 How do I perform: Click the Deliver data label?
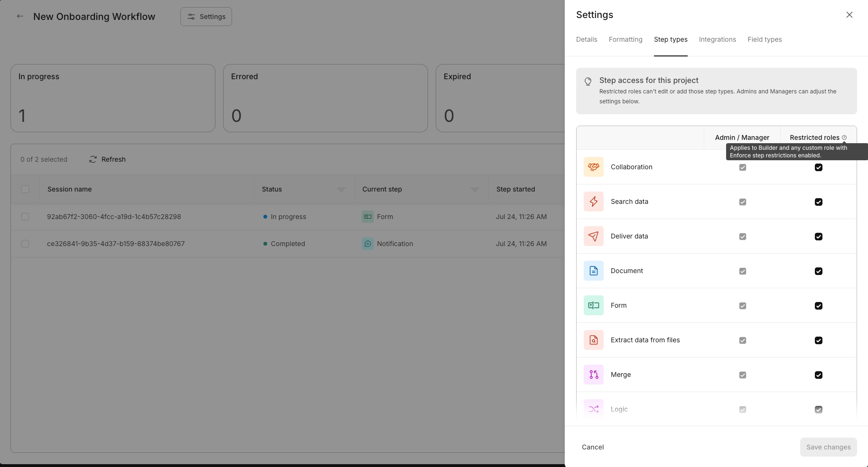coord(629,236)
